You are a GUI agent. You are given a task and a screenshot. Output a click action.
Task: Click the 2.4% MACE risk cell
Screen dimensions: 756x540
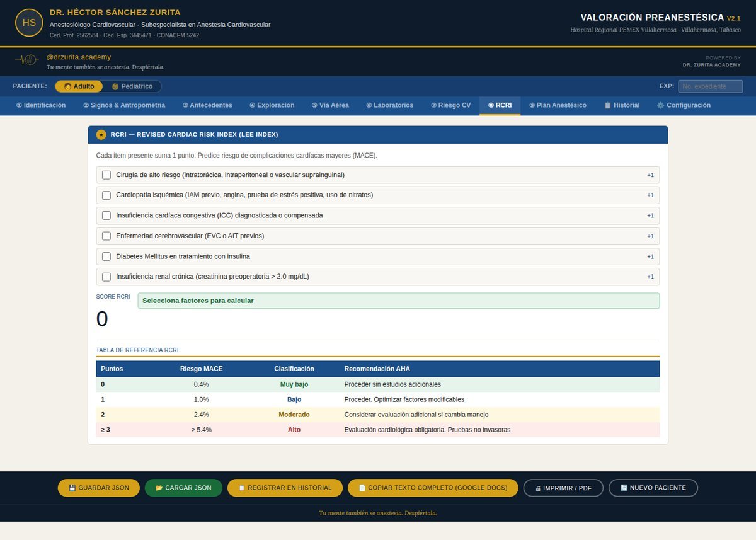click(x=202, y=415)
